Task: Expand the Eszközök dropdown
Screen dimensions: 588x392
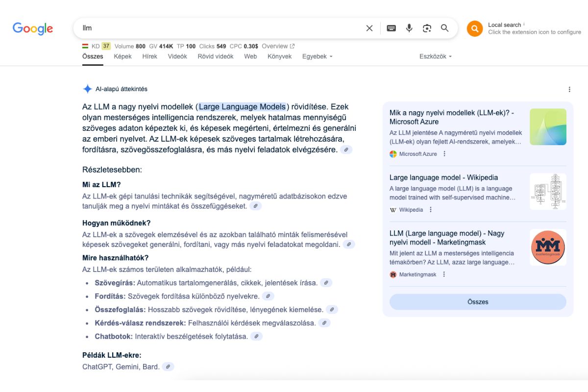Action: [x=435, y=56]
